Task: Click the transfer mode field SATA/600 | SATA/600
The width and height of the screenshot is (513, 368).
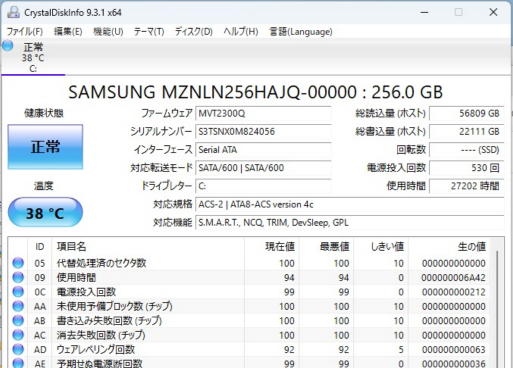Action: coord(263,168)
